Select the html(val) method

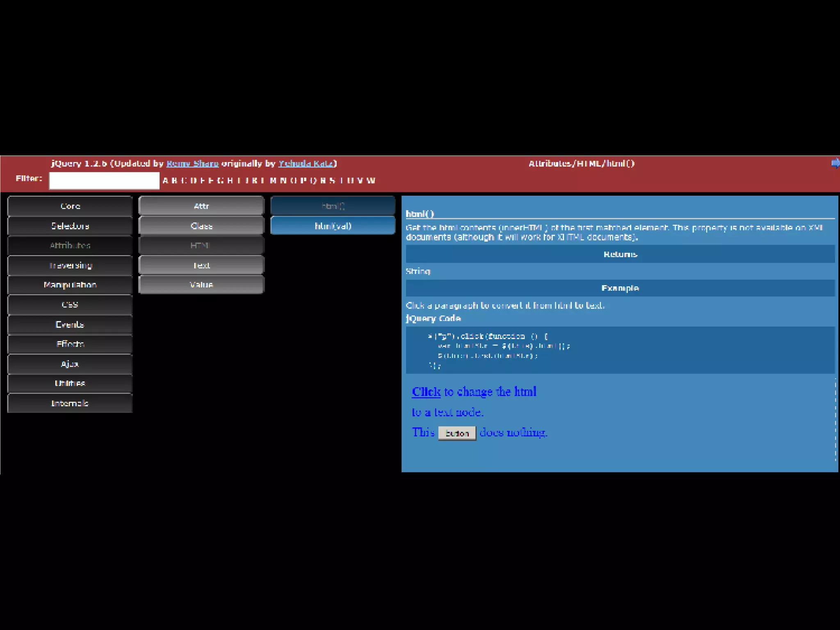pos(333,226)
